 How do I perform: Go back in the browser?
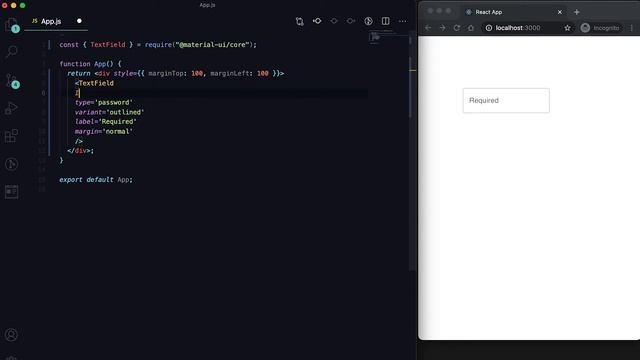[x=428, y=28]
